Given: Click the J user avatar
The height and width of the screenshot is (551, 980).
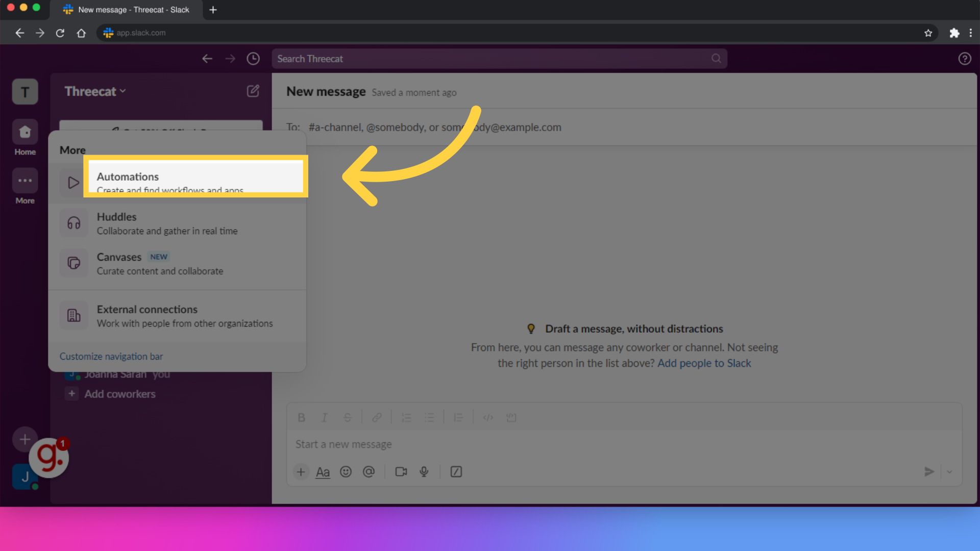Looking at the screenshot, I should (x=24, y=478).
